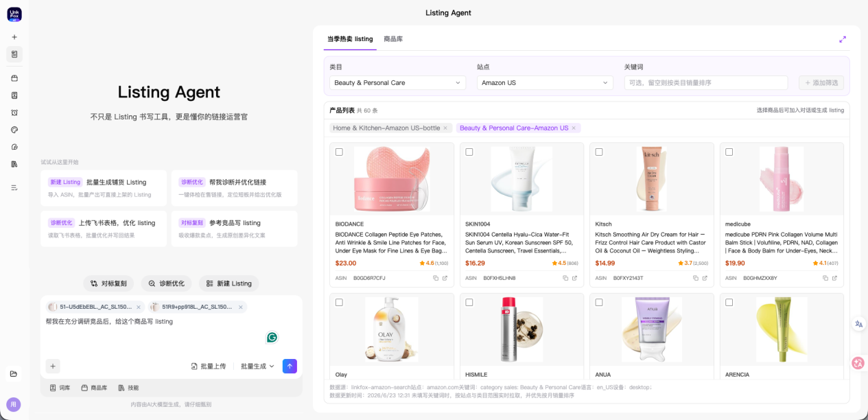Select the HISMILE product checkbox
868x420 pixels.
click(x=469, y=302)
